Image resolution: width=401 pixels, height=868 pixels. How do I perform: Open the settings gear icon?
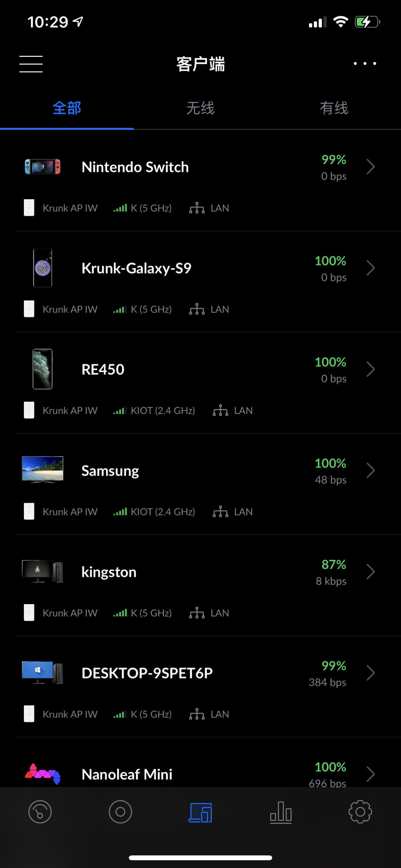pyautogui.click(x=360, y=812)
